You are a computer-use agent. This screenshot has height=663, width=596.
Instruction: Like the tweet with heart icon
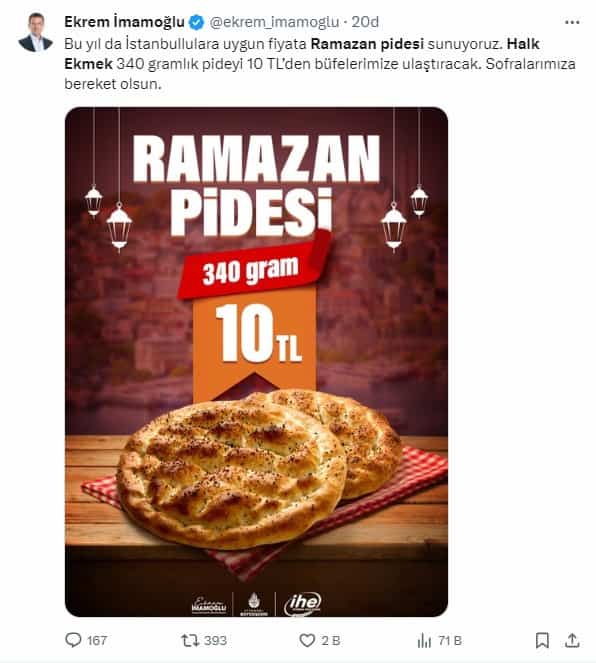(x=307, y=640)
